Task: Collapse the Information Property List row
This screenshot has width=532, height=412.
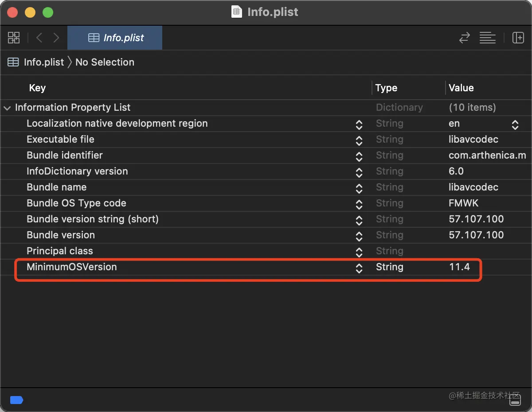Action: (x=7, y=107)
